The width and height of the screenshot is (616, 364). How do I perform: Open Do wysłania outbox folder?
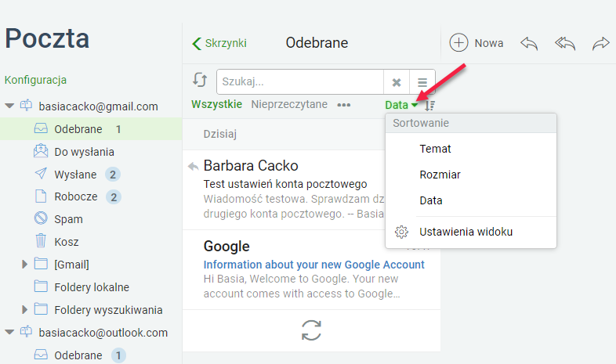(84, 152)
